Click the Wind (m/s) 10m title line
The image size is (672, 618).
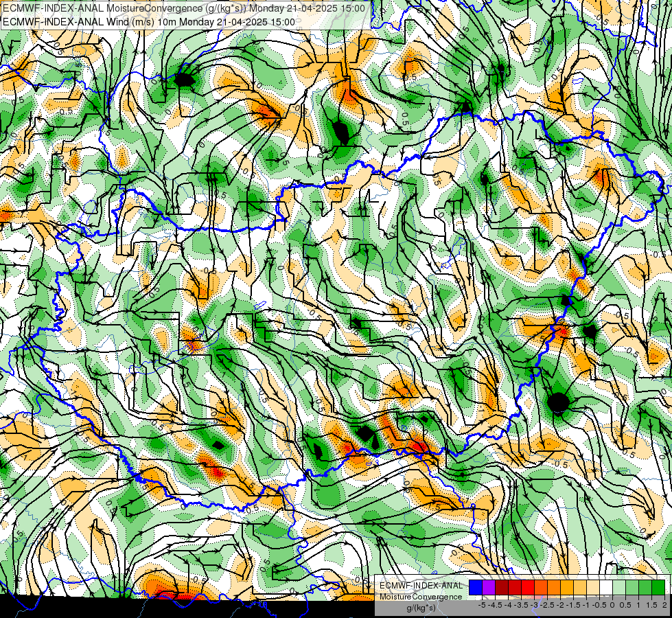coord(149,22)
